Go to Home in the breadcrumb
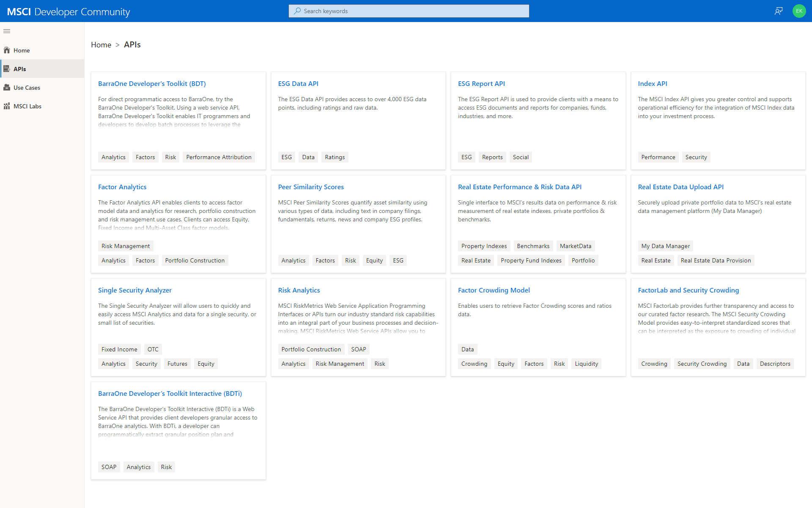This screenshot has width=812, height=508. (x=101, y=45)
